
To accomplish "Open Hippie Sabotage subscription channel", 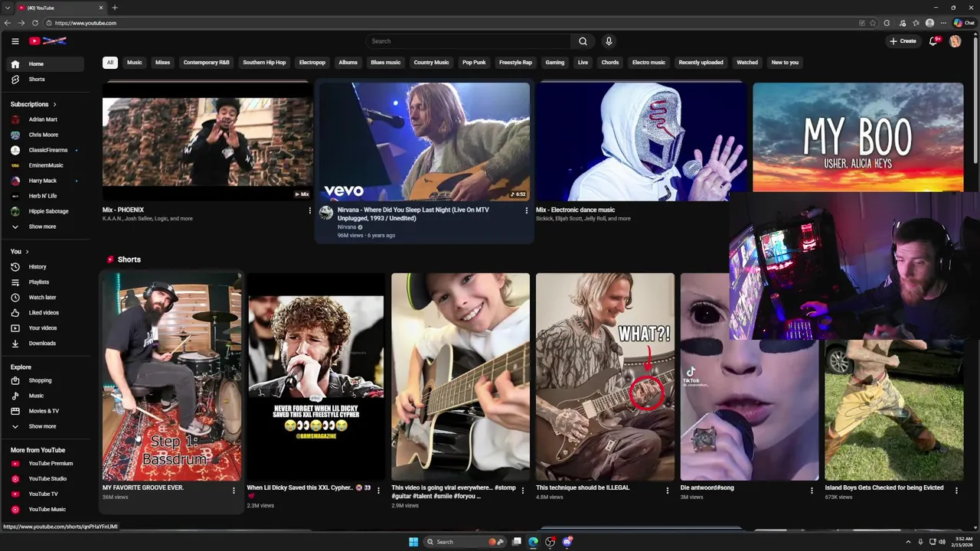I will point(44,211).
